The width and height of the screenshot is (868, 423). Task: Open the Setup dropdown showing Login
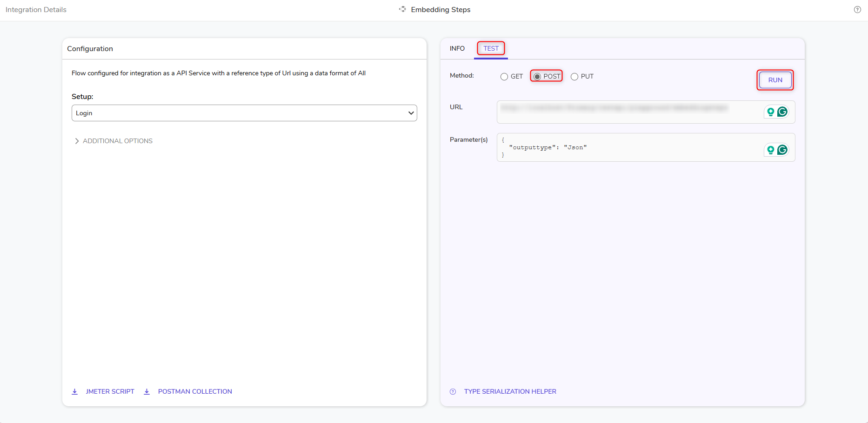tap(244, 113)
